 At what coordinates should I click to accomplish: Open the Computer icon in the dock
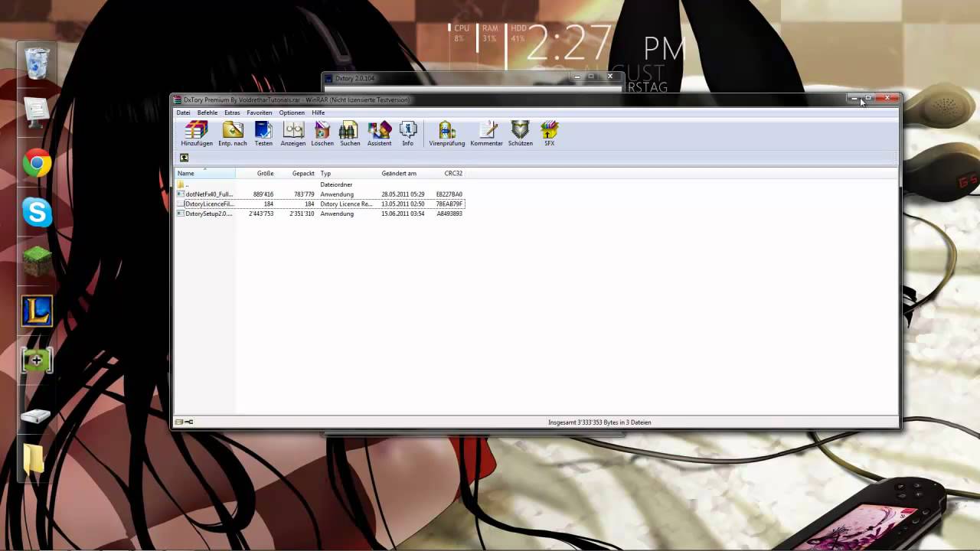pos(37,112)
